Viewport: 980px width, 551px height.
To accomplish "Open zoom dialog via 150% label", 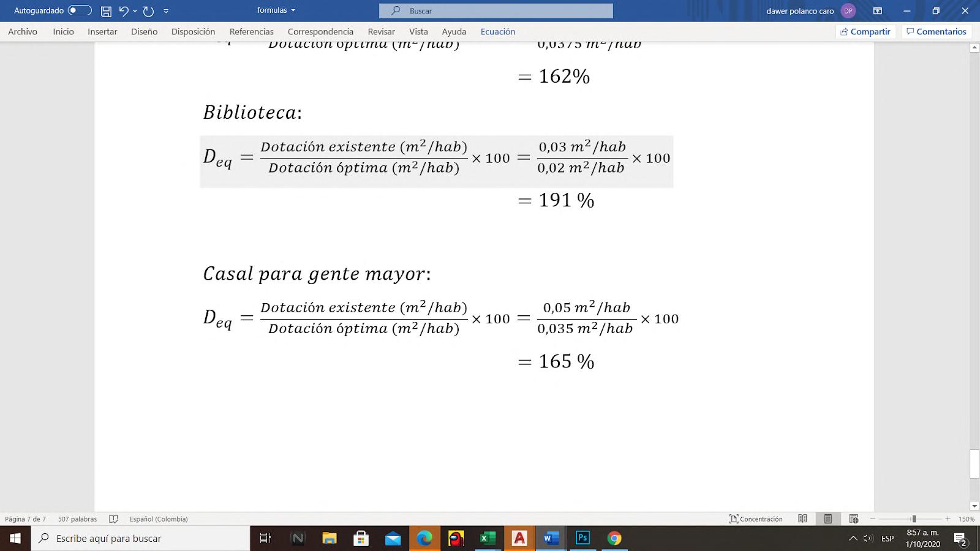I will pos(967,519).
